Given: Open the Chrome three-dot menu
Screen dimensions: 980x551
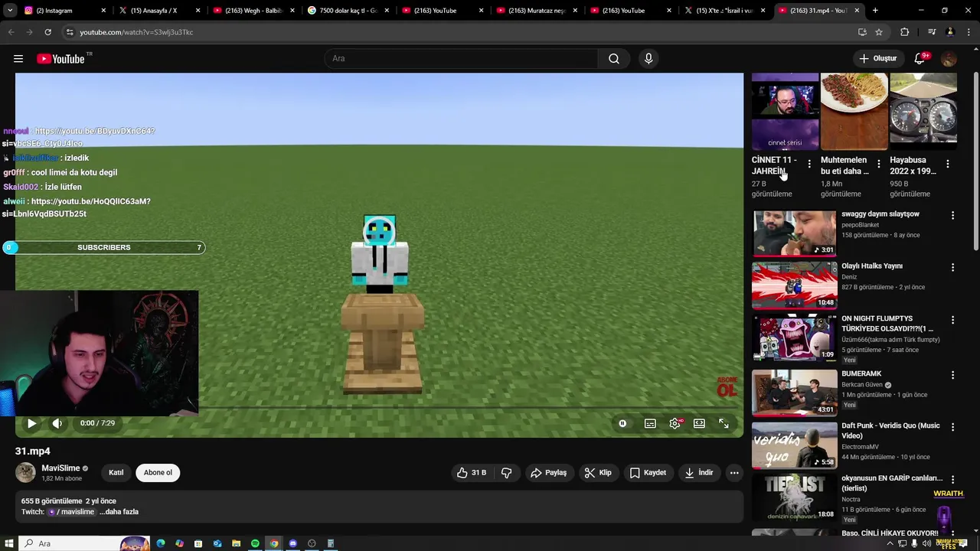Looking at the screenshot, I should (x=968, y=32).
